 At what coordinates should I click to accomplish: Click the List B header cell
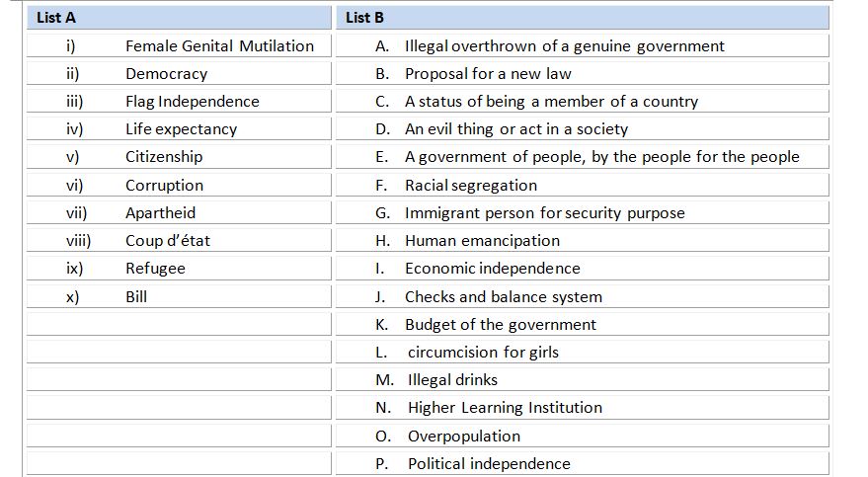click(x=583, y=18)
